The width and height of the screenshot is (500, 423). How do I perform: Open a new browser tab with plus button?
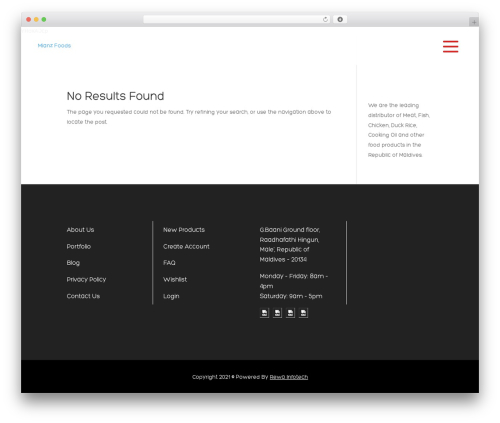tap(474, 22)
